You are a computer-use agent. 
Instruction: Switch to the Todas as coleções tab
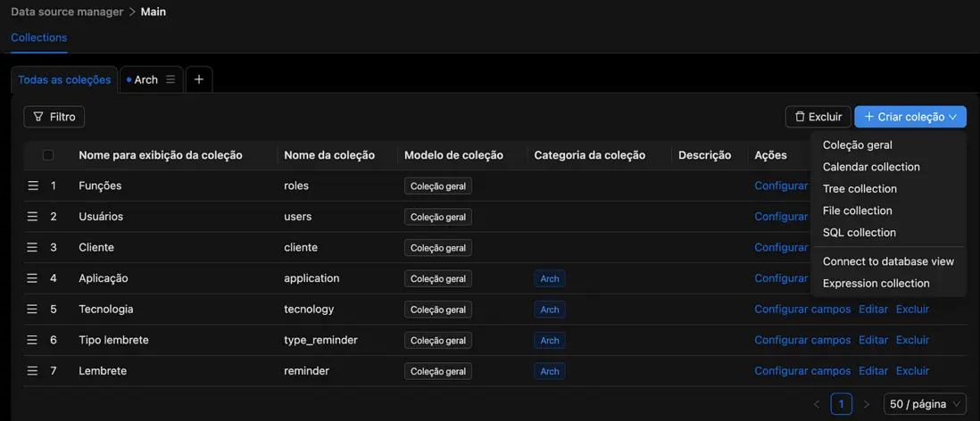[64, 79]
